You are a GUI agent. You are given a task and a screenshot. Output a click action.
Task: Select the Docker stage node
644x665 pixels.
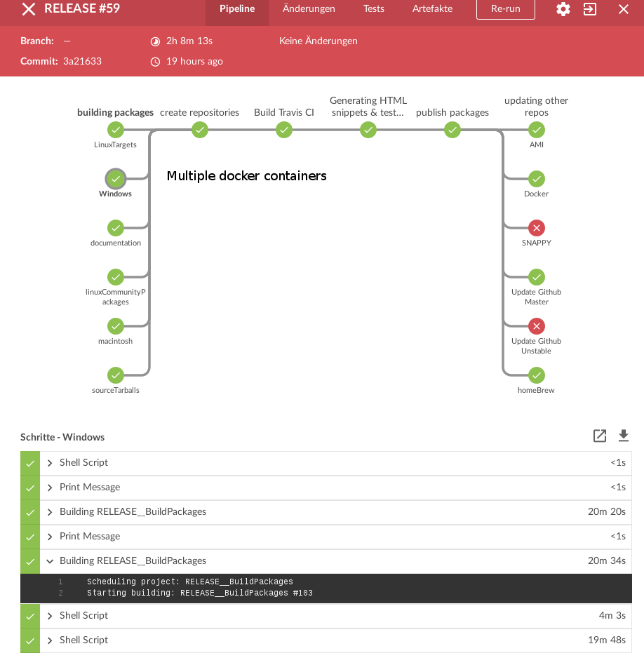click(537, 179)
